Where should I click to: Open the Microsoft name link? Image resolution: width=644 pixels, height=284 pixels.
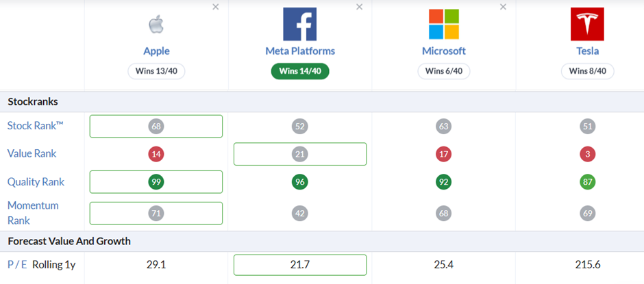444,51
